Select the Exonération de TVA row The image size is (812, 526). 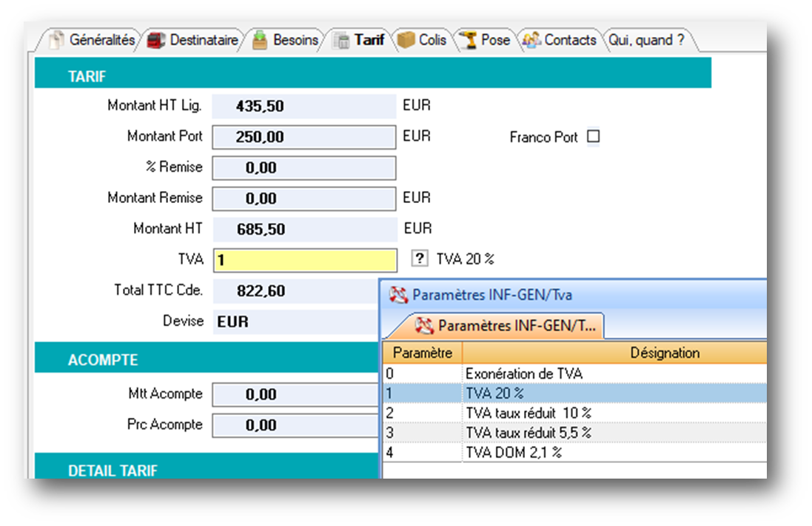(523, 373)
